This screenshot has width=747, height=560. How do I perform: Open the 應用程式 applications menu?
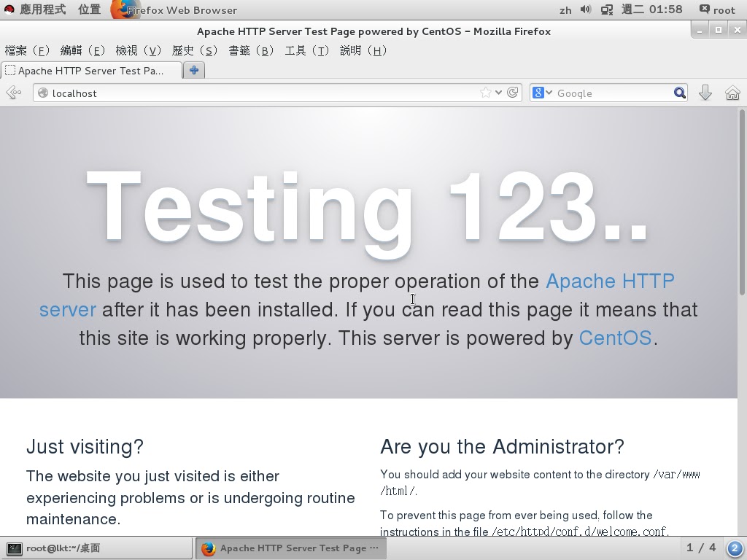(42, 9)
